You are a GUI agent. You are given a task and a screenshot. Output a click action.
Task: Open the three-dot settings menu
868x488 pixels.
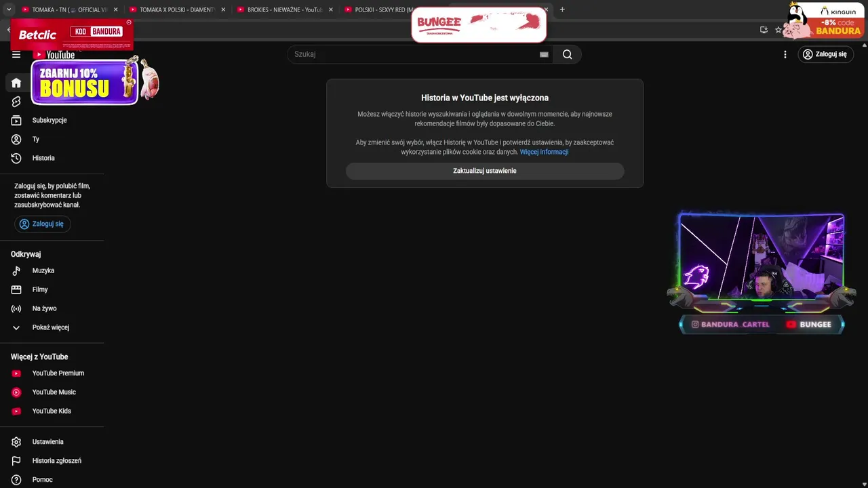pyautogui.click(x=785, y=54)
